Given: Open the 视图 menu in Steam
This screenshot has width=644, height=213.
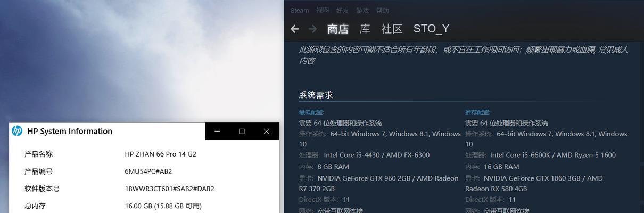Looking at the screenshot, I should (323, 10).
